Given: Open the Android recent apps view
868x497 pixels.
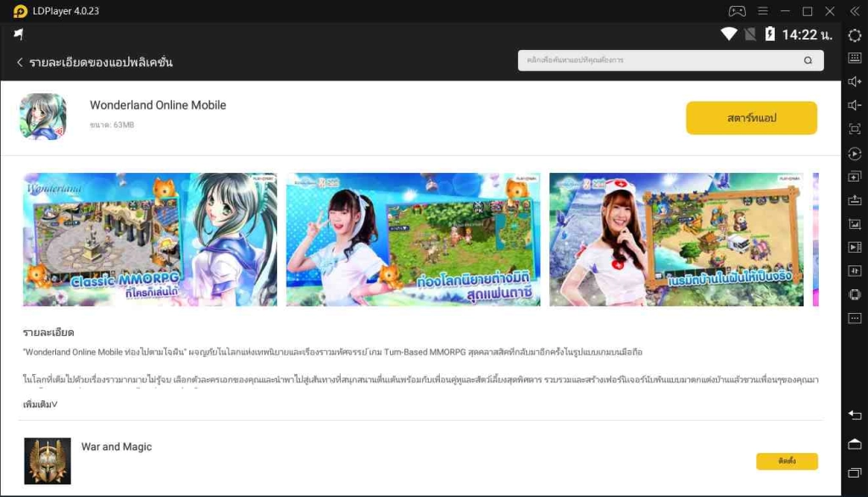Looking at the screenshot, I should 854,472.
